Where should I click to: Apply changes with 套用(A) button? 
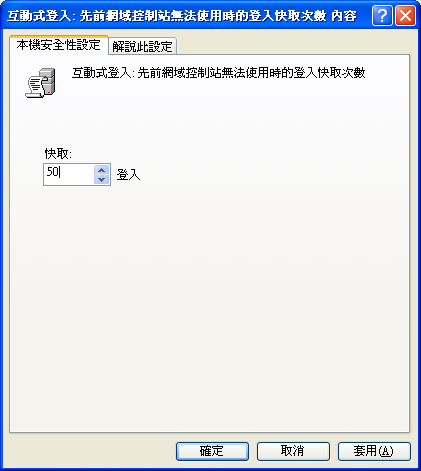coord(374,451)
